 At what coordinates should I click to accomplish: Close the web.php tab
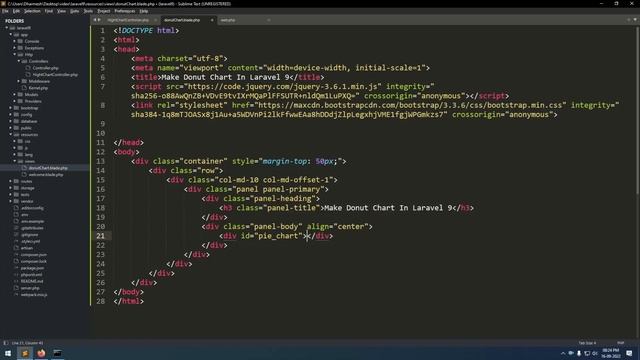[269, 20]
